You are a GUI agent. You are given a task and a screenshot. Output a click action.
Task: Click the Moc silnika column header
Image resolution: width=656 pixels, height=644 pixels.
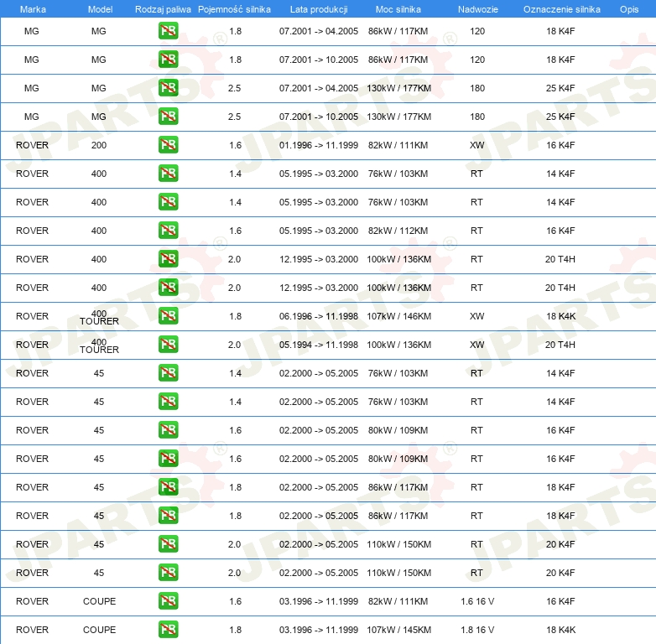click(x=398, y=9)
